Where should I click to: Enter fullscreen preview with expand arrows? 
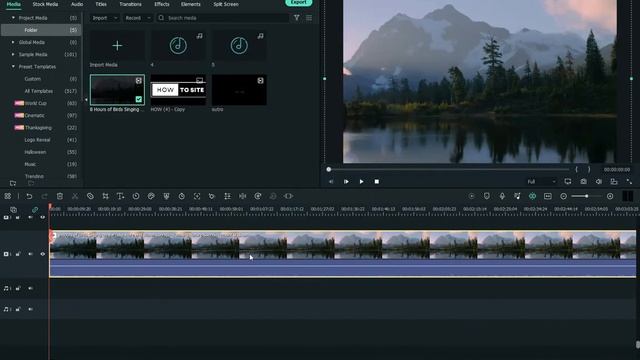(629, 182)
